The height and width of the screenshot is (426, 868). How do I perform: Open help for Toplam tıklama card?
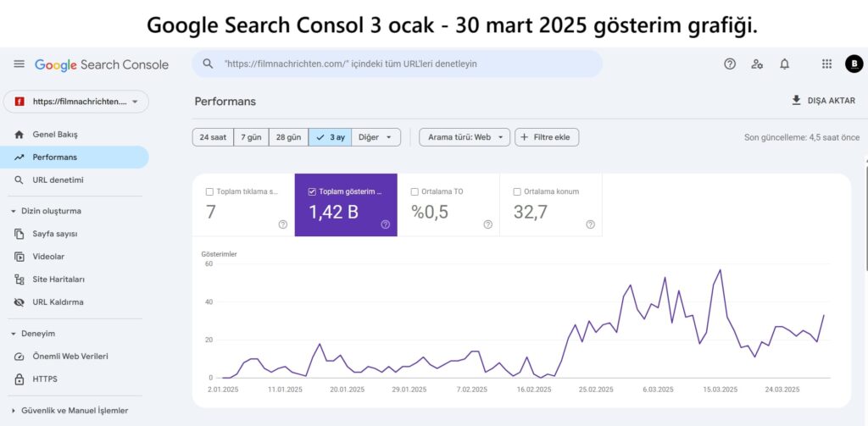(283, 224)
